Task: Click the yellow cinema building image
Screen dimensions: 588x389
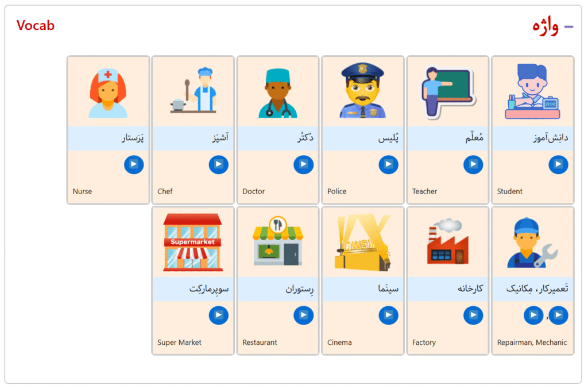Action: [x=362, y=242]
